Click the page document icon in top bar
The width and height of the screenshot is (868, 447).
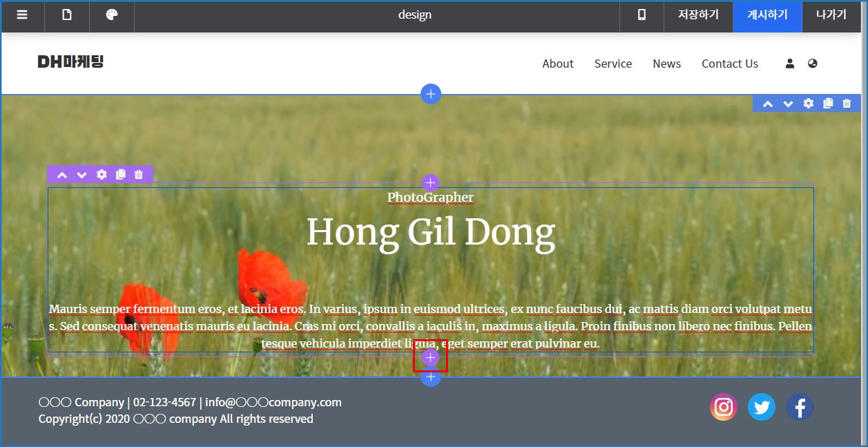pyautogui.click(x=67, y=15)
